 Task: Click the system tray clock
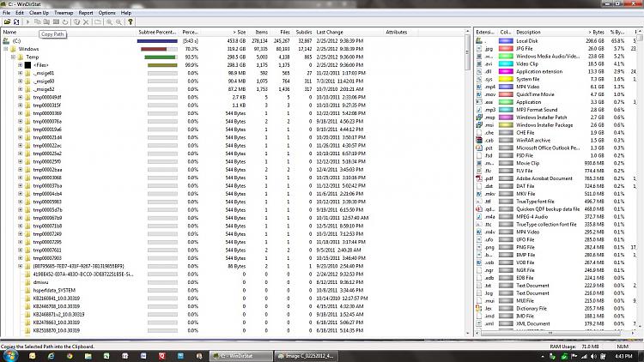tap(624, 356)
